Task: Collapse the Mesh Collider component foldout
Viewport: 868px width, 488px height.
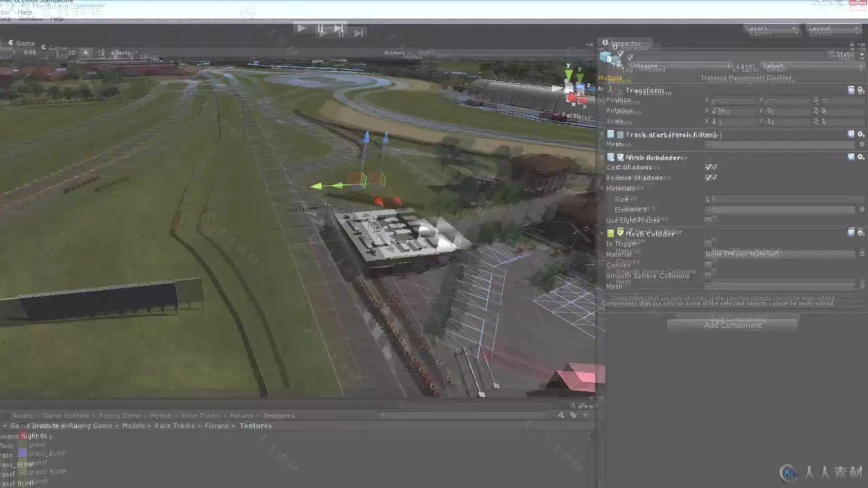Action: [602, 234]
